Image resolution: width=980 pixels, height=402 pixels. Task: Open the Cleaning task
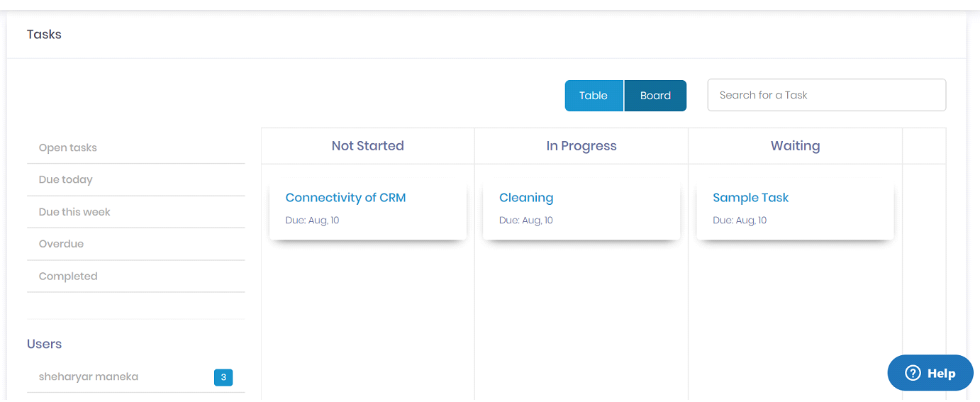[526, 198]
